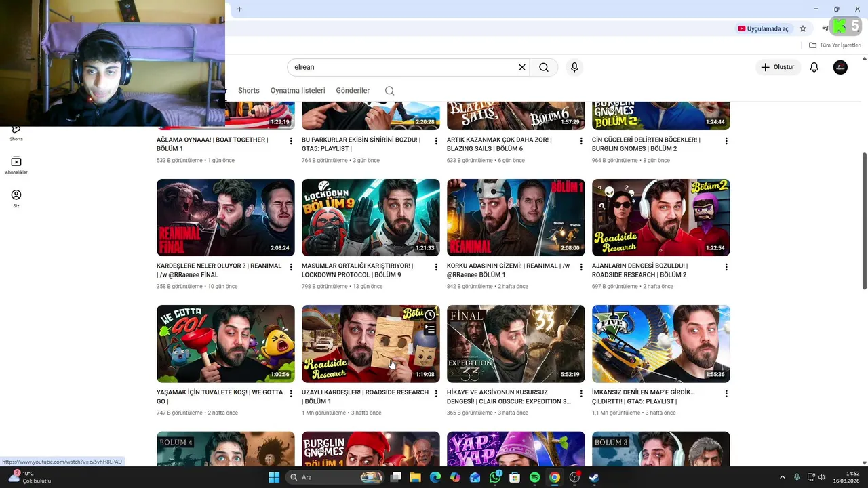868x488 pixels.
Task: Click the Windows taskbar search box
Action: (x=335, y=477)
